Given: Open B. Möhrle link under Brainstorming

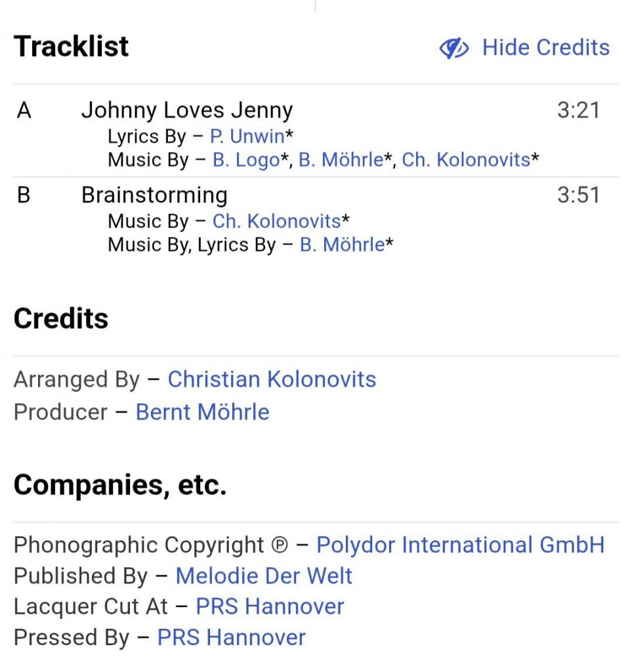Looking at the screenshot, I should click(x=342, y=245).
